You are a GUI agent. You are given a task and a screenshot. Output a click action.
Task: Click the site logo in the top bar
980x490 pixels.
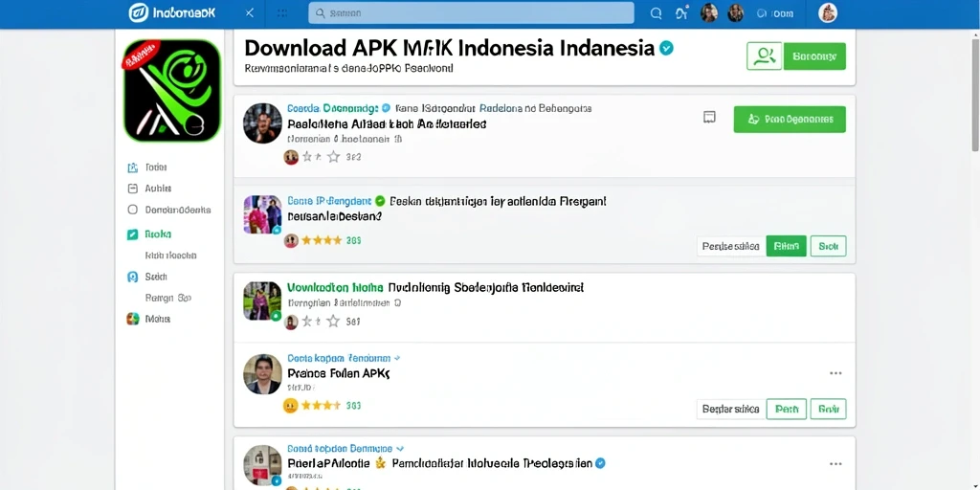pos(172,12)
